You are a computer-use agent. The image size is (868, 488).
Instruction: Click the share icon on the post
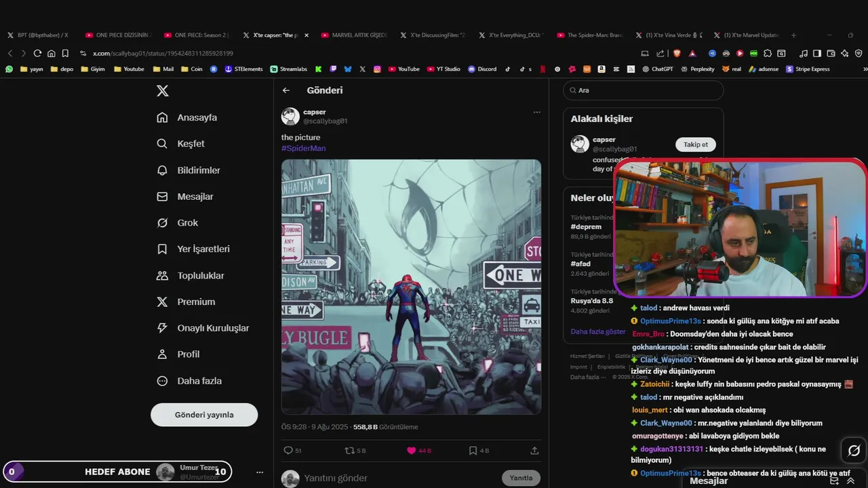pyautogui.click(x=534, y=451)
